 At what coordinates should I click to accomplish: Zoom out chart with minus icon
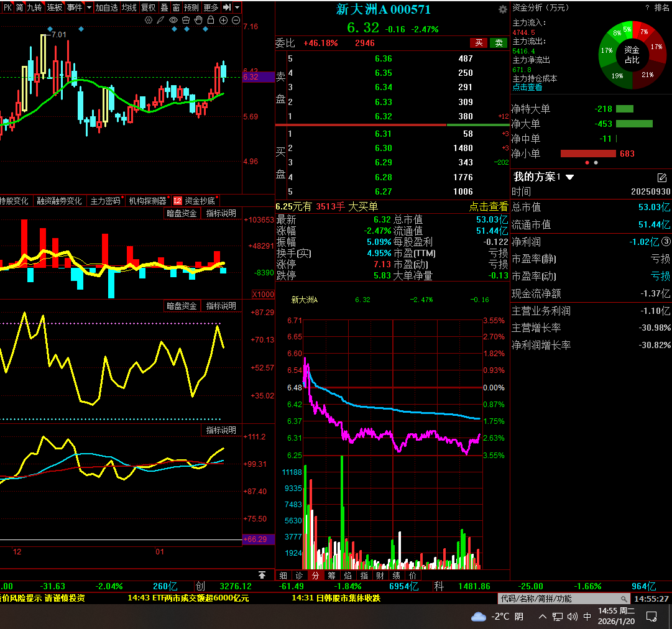click(236, 20)
